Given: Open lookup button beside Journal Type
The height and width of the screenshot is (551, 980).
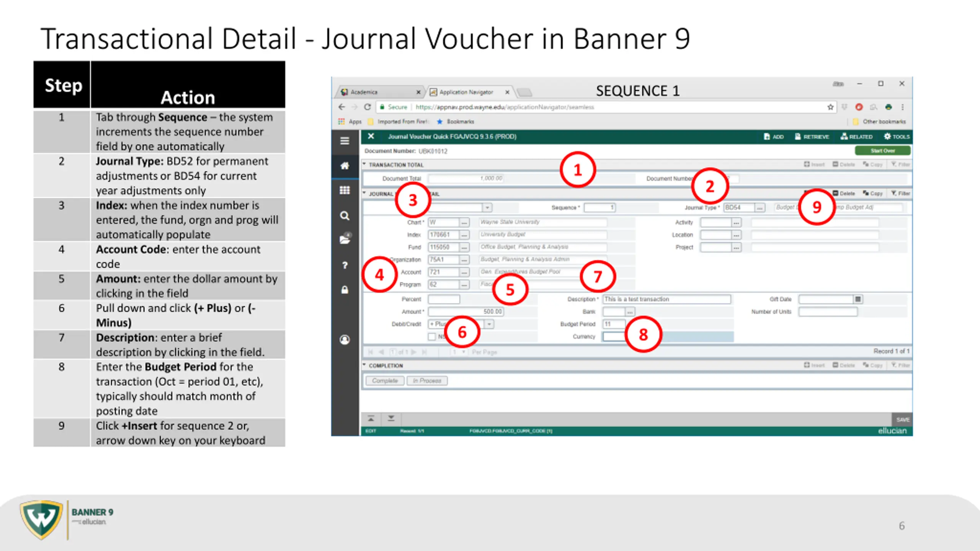Looking at the screenshot, I should [x=760, y=207].
